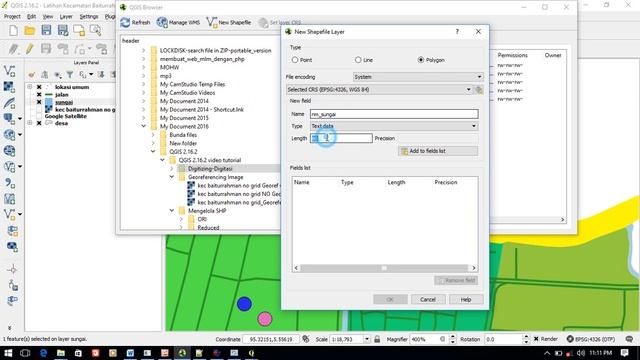Screen dimensions: 640x360
Task: Click the filter legend funnel icon
Action: pos(70,75)
